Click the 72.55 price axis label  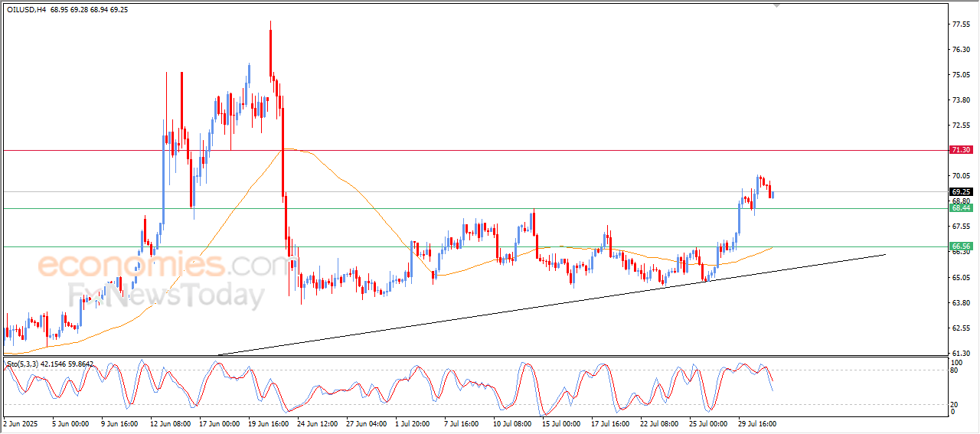961,125
